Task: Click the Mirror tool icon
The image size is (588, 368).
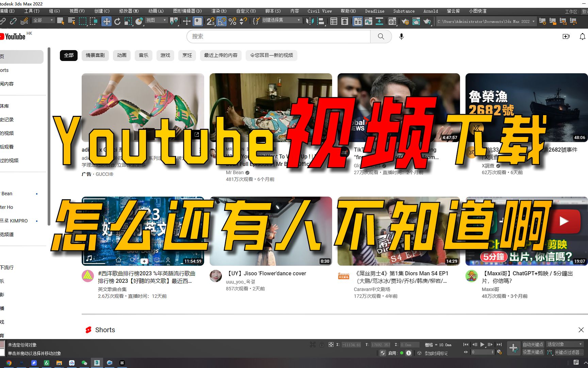Action: 310,21
